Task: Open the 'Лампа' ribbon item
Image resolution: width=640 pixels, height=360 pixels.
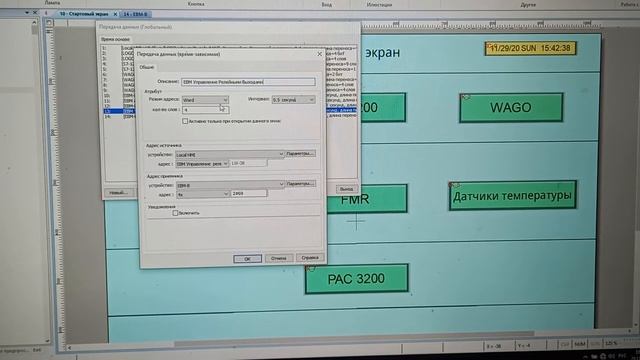Action: pyautogui.click(x=52, y=3)
